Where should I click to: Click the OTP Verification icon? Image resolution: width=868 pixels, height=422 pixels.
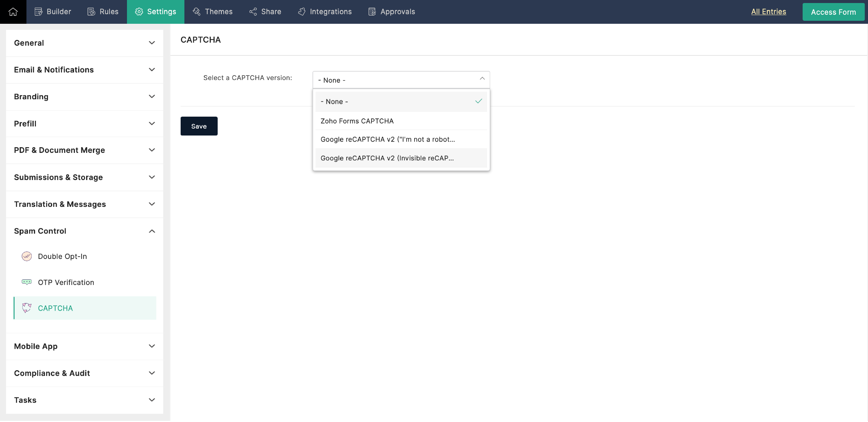26,282
